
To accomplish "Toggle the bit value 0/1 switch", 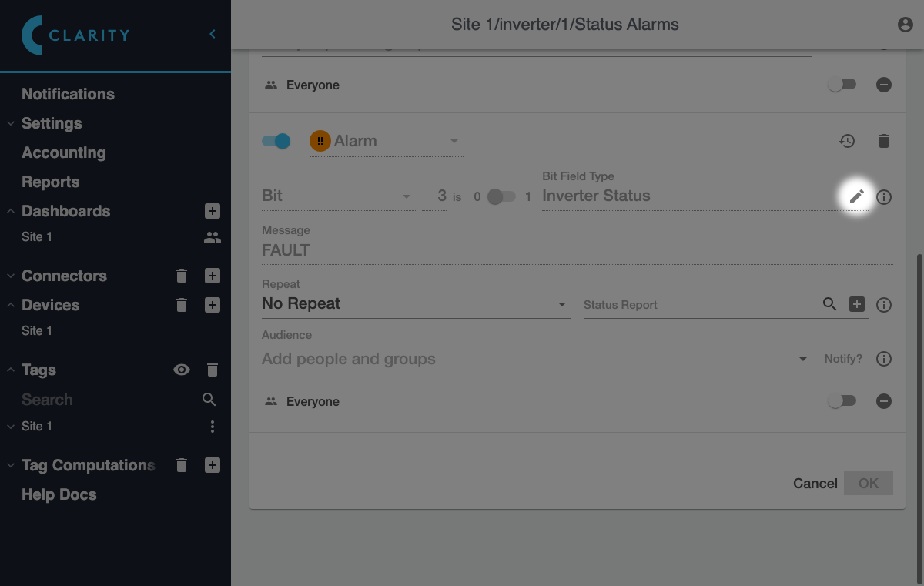I will pos(501,196).
